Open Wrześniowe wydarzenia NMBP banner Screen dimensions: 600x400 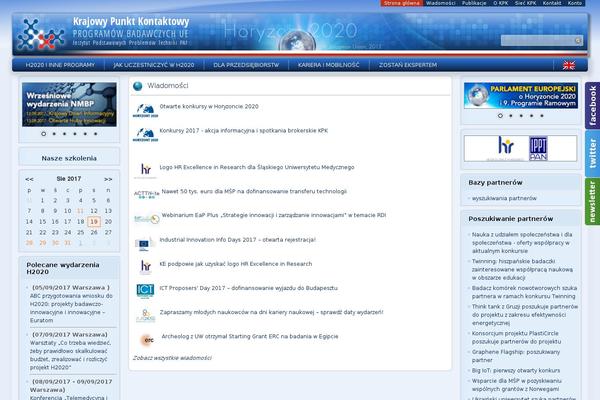coord(69,104)
